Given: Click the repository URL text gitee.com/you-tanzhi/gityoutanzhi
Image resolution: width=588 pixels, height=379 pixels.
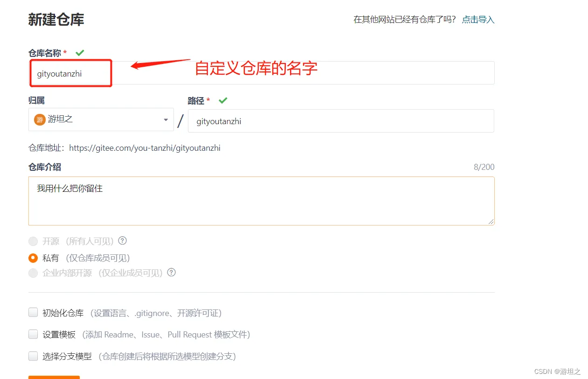Looking at the screenshot, I should pyautogui.click(x=145, y=148).
